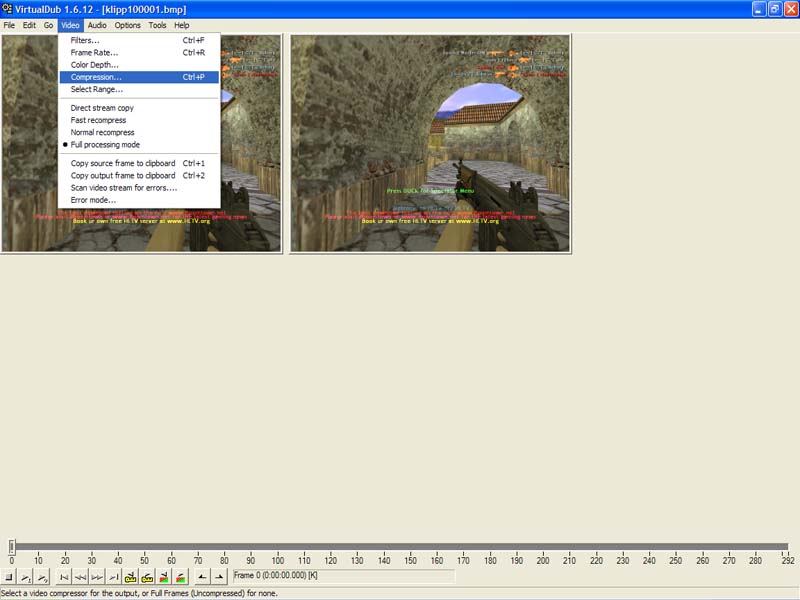
Task: Jump to the end of the video
Action: [x=114, y=577]
